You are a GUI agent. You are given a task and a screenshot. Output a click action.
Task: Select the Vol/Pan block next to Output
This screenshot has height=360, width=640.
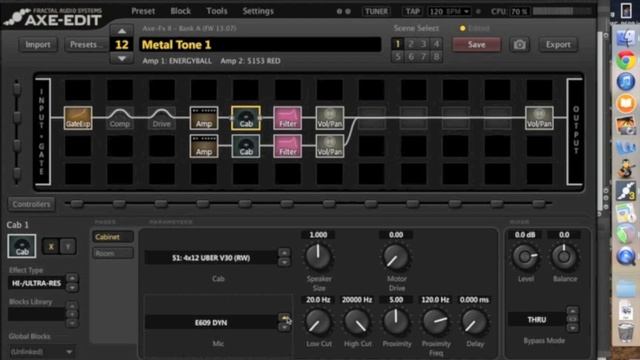pyautogui.click(x=539, y=118)
